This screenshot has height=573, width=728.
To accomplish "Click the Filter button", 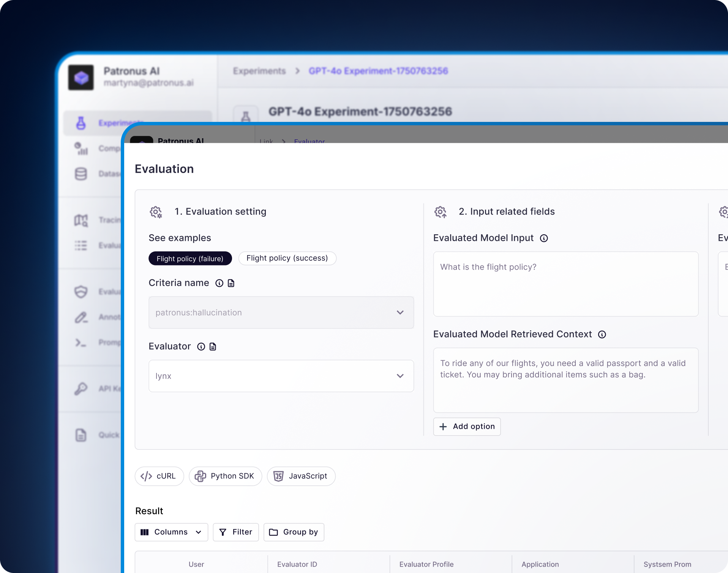I will tap(236, 532).
